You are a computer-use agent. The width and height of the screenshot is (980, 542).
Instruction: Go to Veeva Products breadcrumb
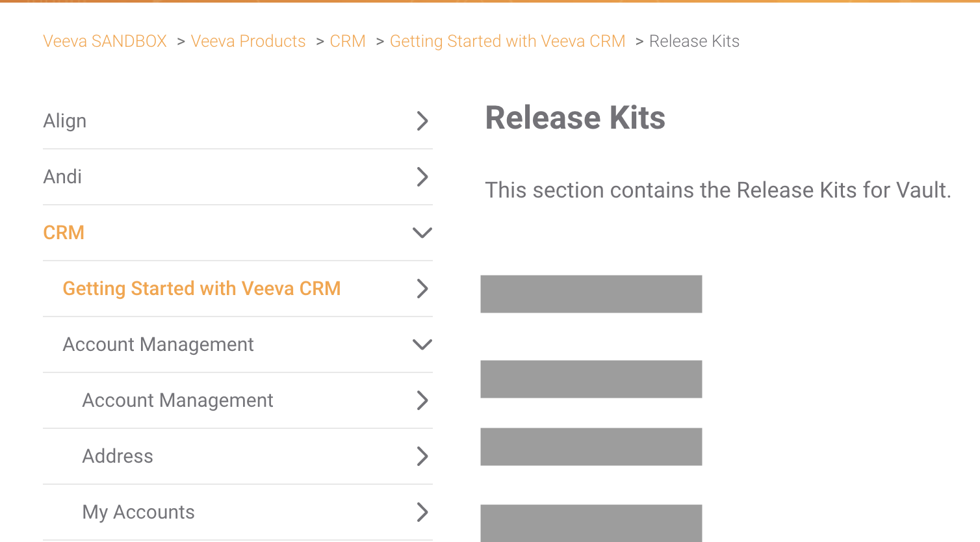(248, 41)
